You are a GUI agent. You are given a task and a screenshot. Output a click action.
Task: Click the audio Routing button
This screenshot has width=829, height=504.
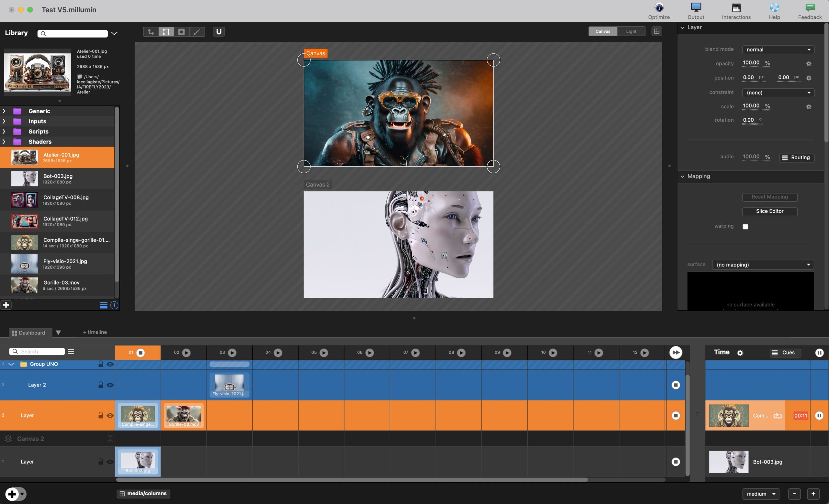[x=796, y=157]
